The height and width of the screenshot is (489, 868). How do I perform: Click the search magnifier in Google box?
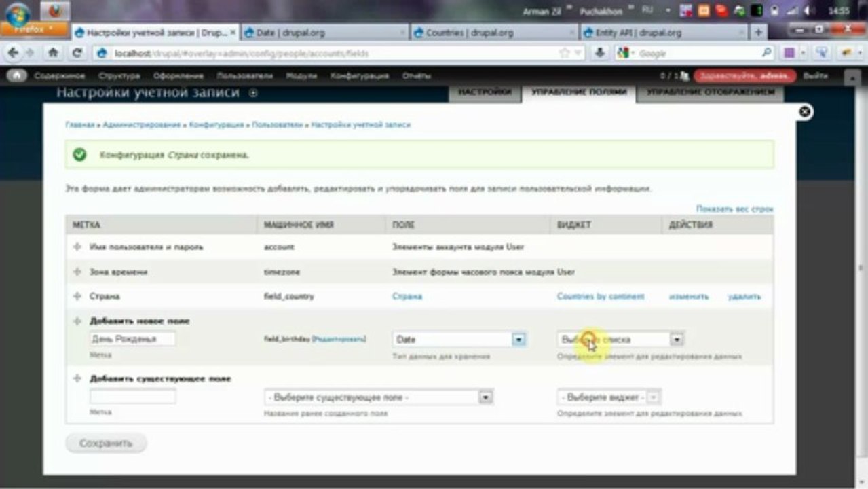pyautogui.click(x=766, y=52)
